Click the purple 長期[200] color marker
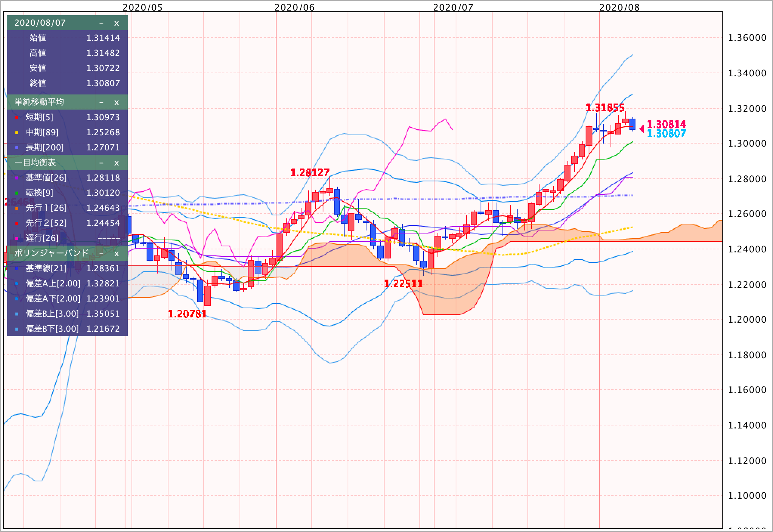The image size is (773, 532). tap(17, 148)
